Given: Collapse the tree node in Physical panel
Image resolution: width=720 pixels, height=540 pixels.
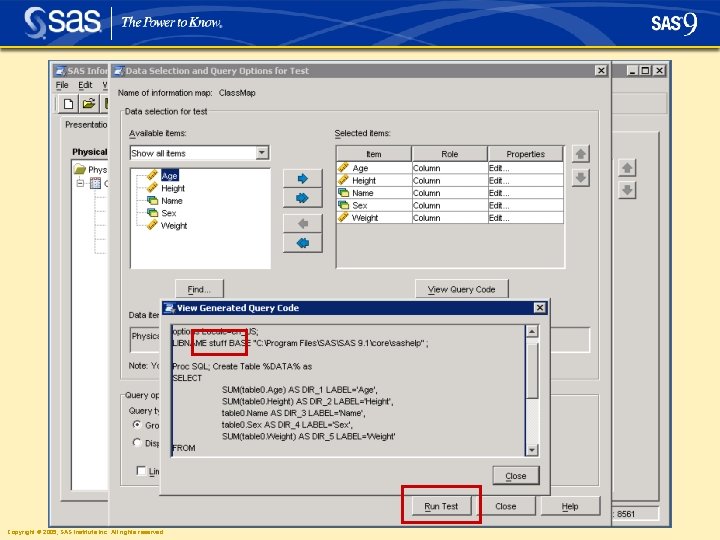Looking at the screenshot, I should [x=80, y=183].
